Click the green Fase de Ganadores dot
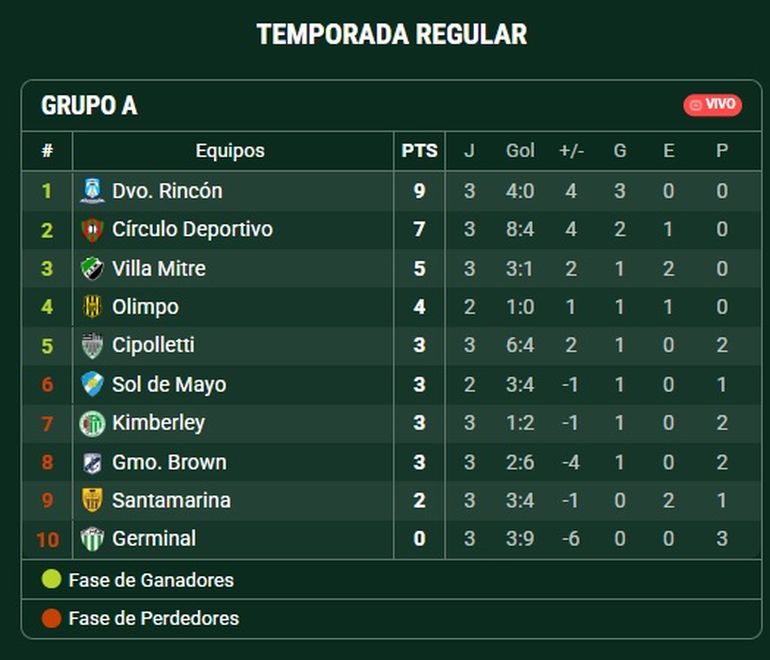The image size is (770, 660). coord(52,579)
